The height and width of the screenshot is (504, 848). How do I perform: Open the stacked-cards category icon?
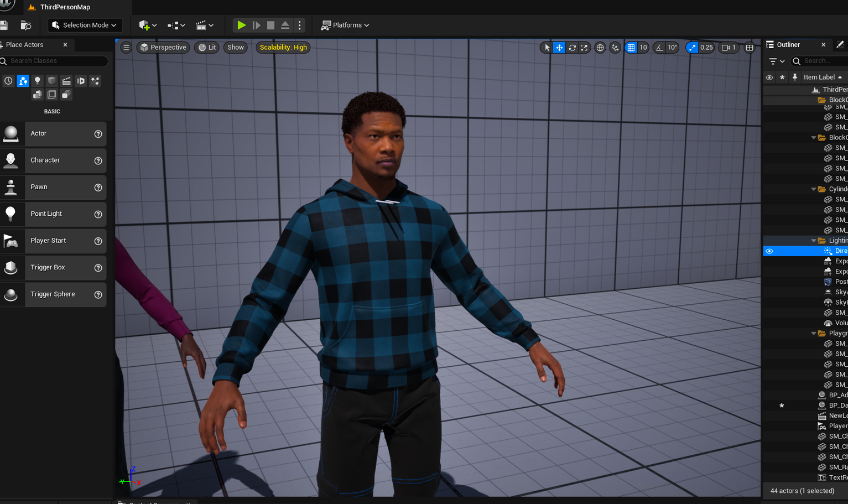tap(66, 95)
